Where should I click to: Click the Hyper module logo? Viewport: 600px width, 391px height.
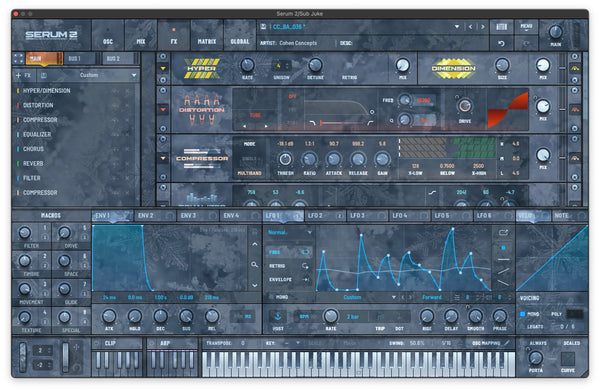[202, 68]
